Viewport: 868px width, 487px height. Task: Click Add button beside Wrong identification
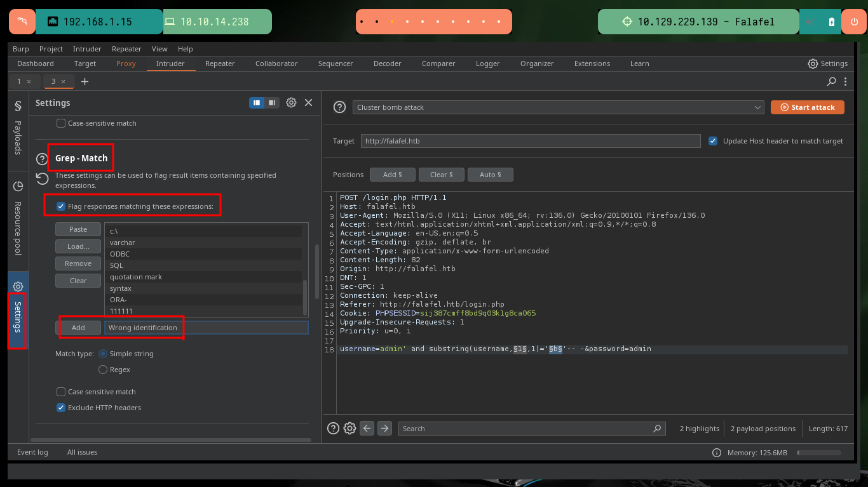78,328
